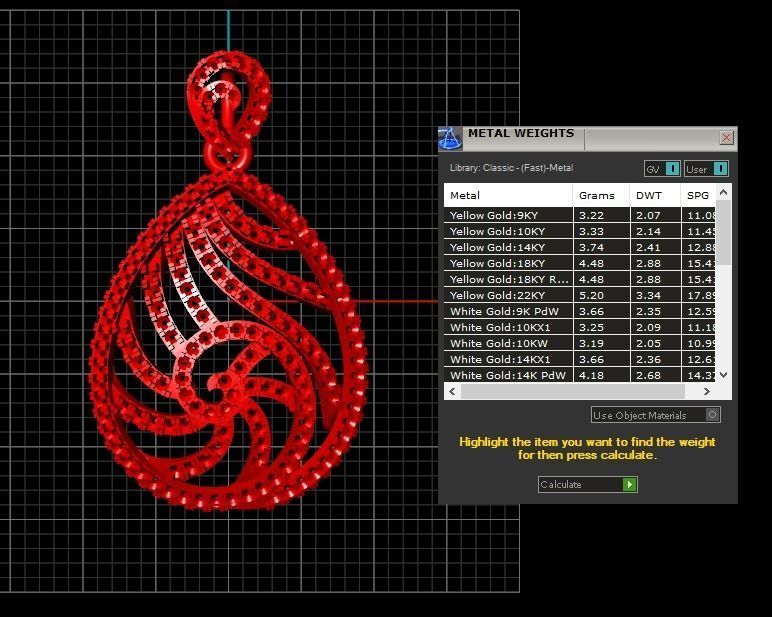Image resolution: width=772 pixels, height=617 pixels.
Task: Select the White Gold:10KX1 row
Action: [580, 327]
